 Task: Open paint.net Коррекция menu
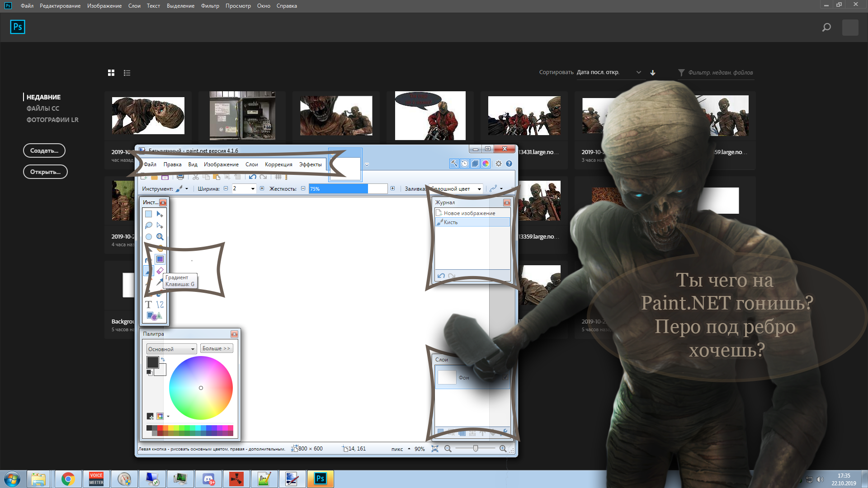tap(278, 164)
